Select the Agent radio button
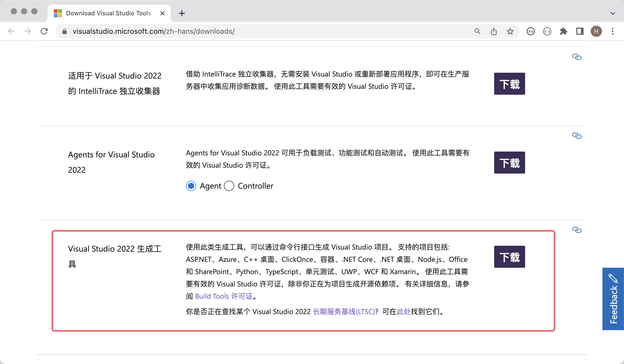Viewport: 624px width, 364px height. click(x=191, y=186)
